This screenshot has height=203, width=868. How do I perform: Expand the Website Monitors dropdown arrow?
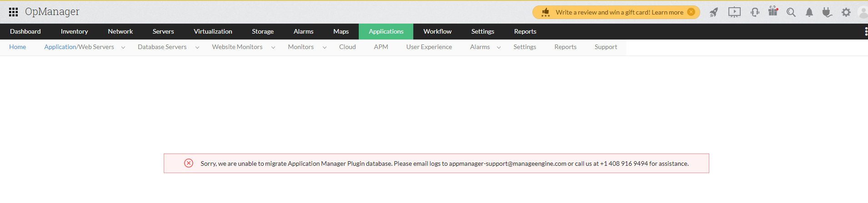pos(273,47)
